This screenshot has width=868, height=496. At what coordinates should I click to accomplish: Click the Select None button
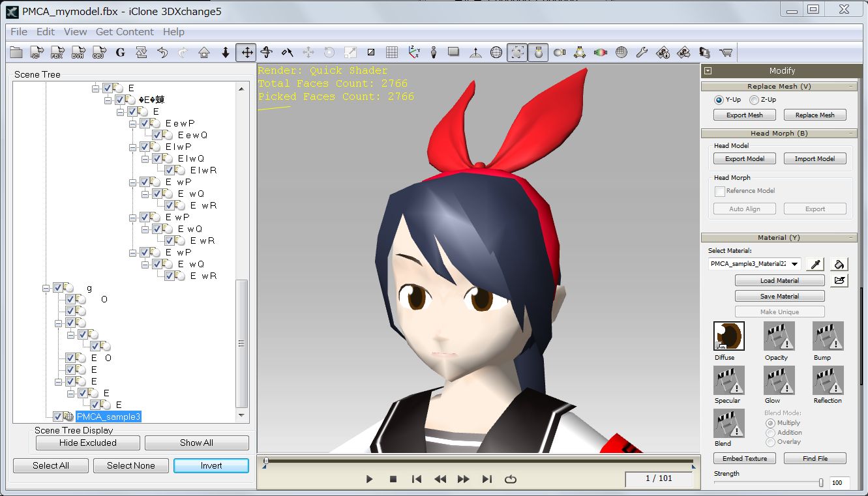point(131,465)
